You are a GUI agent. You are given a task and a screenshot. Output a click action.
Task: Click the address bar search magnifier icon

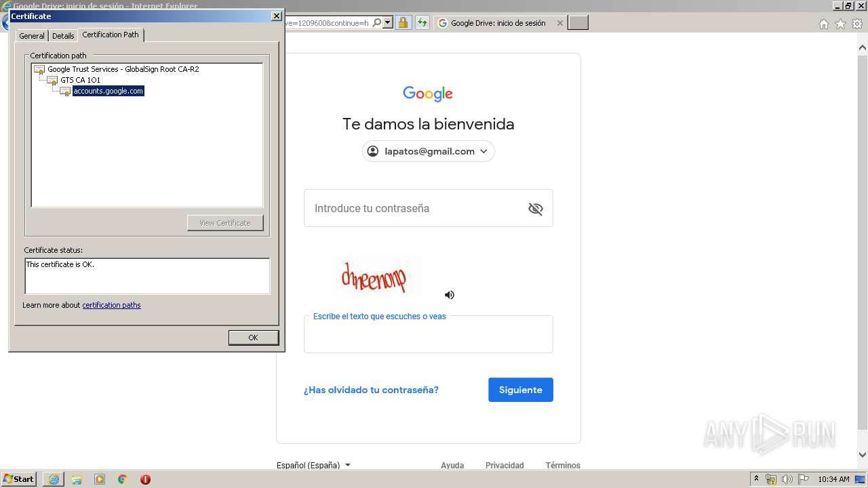click(377, 23)
